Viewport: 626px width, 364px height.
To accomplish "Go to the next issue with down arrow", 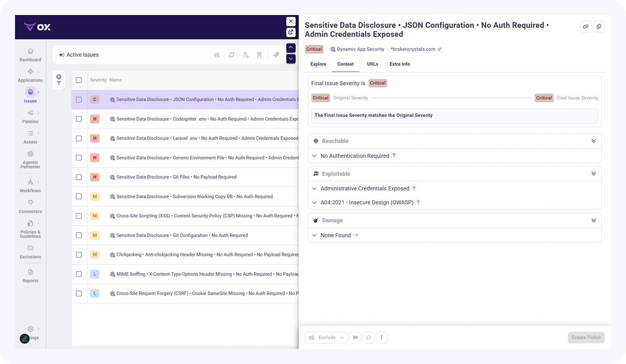I will point(291,59).
